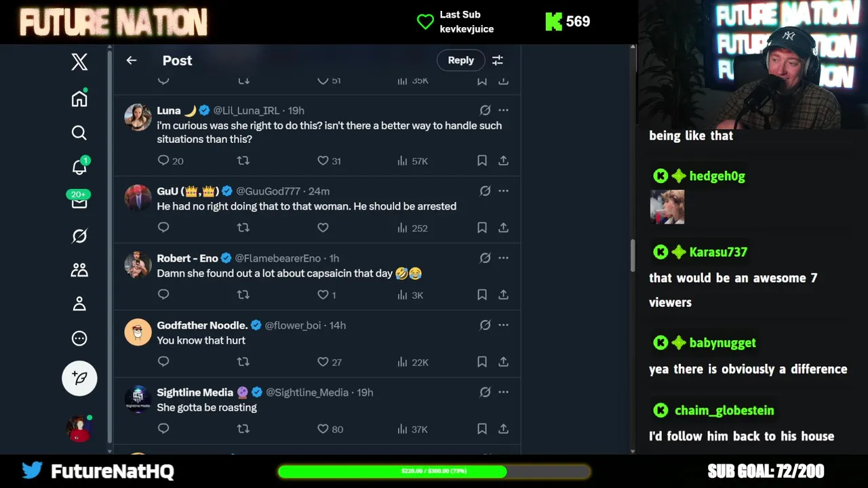Open Godfather Noodle's avatar thumbnail
The image size is (868, 488).
coord(138,332)
